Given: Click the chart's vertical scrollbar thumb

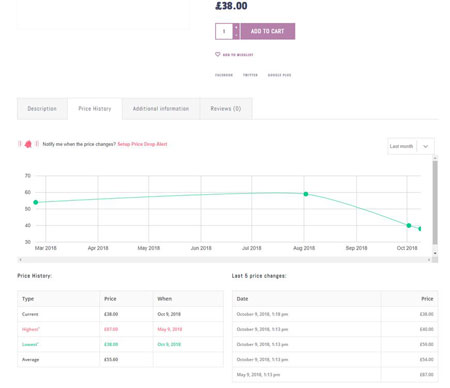Looking at the screenshot, I should tap(435, 203).
